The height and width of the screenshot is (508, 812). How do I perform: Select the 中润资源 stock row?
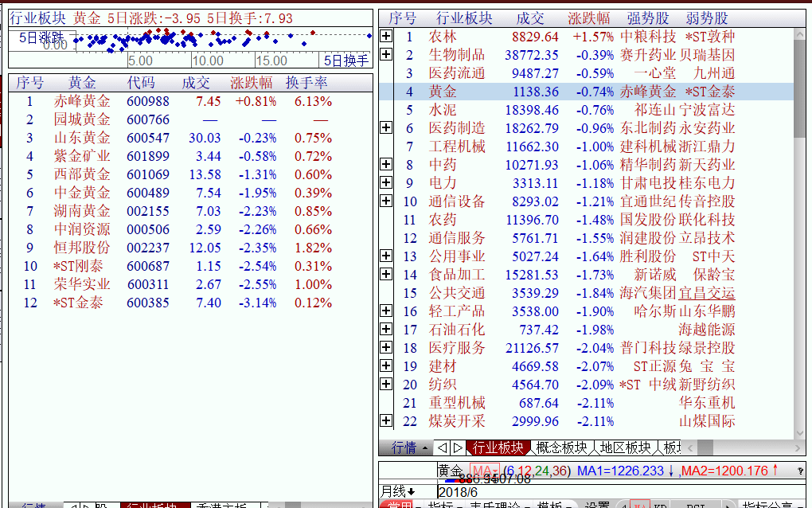(x=190, y=229)
